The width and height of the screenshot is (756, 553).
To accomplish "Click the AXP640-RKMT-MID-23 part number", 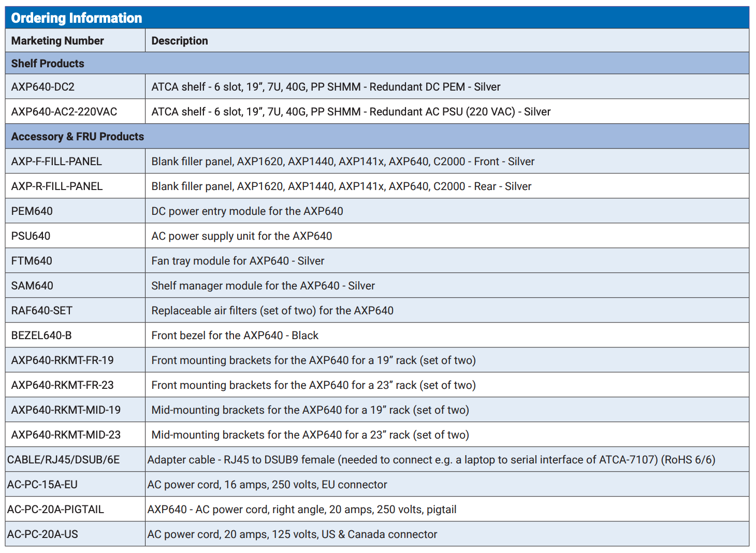I will pyautogui.click(x=66, y=435).
